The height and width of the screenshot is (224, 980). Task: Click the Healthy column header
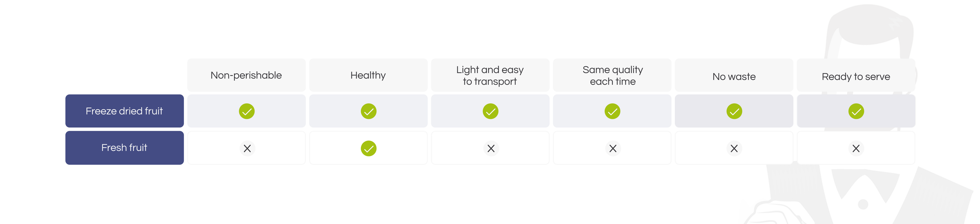pyautogui.click(x=368, y=75)
